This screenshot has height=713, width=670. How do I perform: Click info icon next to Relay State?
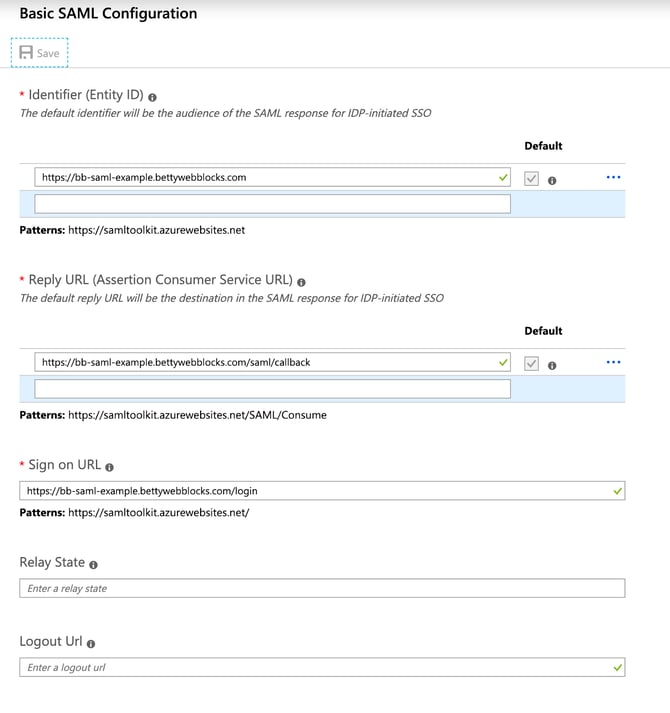click(x=93, y=564)
